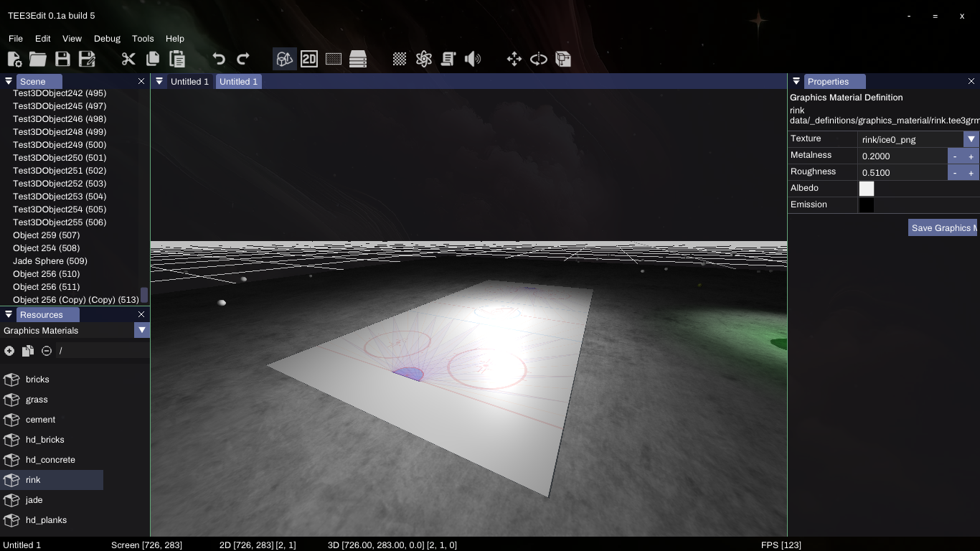Click the speaker audio icon
Viewport: 980px width, 551px height.
[x=473, y=60]
